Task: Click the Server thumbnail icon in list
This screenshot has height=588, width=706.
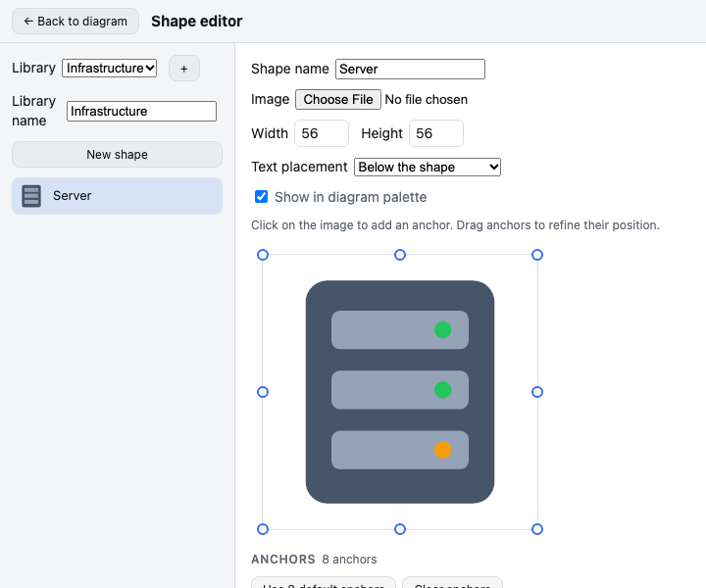Action: 31,196
